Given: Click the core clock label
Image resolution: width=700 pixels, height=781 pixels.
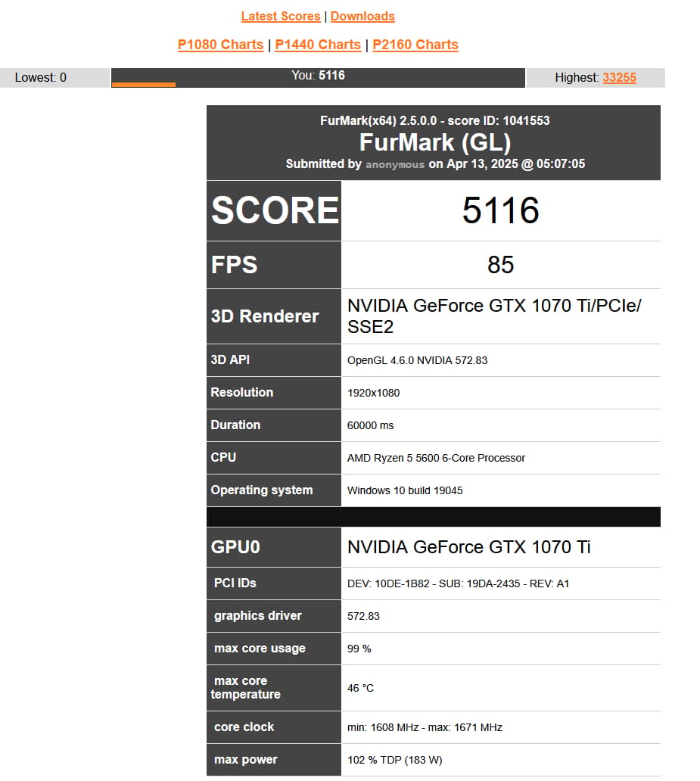Looking at the screenshot, I should pyautogui.click(x=244, y=727).
